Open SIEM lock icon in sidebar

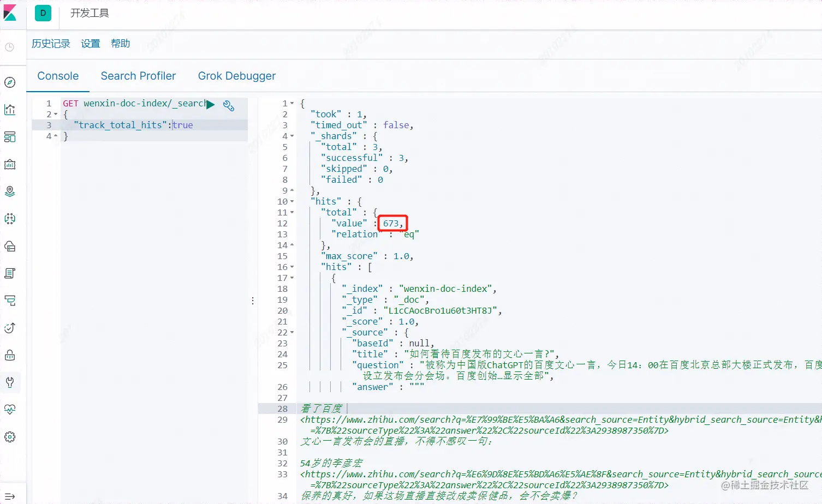pyautogui.click(x=10, y=355)
